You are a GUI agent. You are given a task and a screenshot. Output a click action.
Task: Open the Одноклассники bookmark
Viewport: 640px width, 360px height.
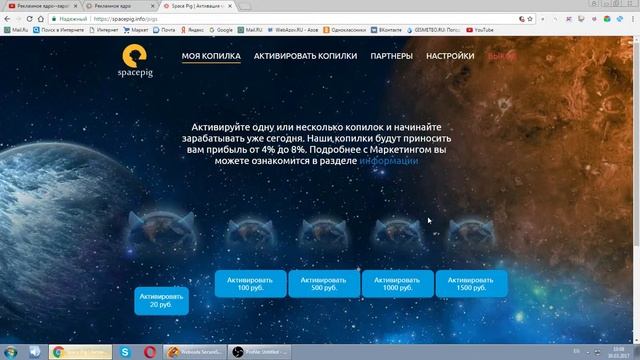[x=344, y=30]
